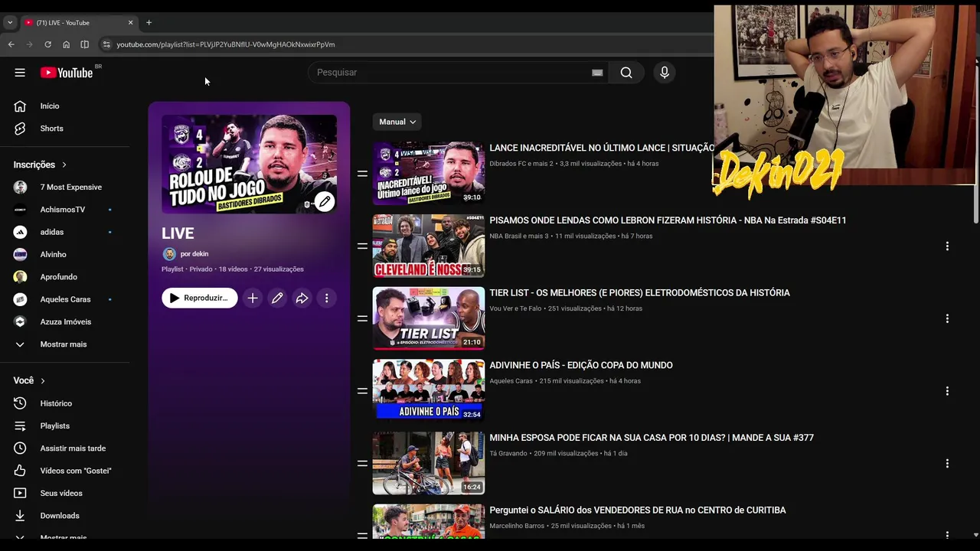Click the browser address bar URL

tap(226, 44)
